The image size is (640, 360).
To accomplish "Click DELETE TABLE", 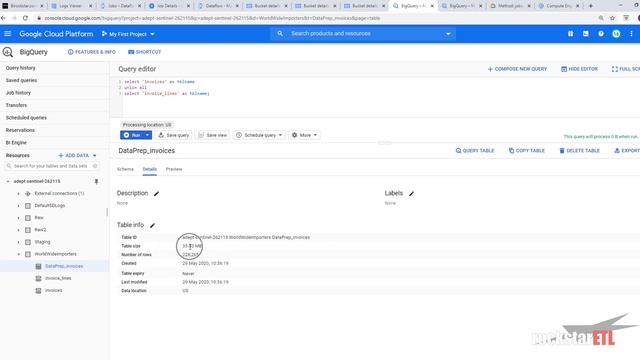I will point(579,151).
